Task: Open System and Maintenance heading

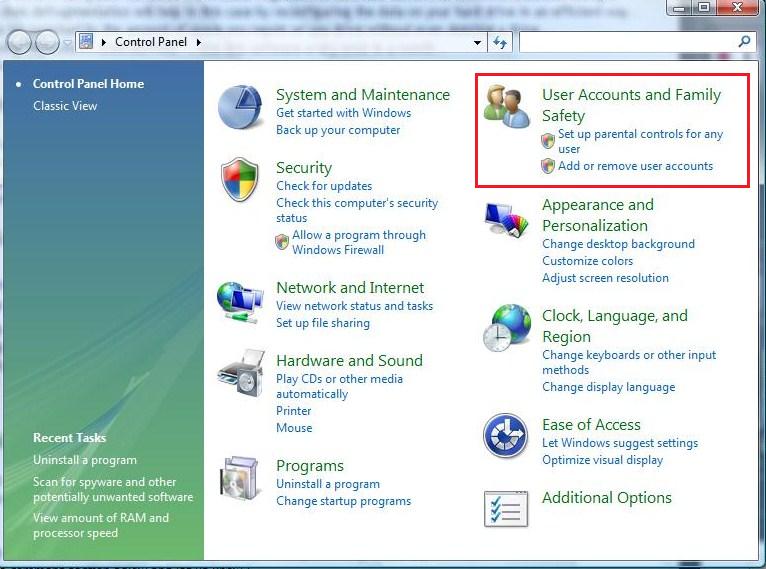Action: (363, 95)
